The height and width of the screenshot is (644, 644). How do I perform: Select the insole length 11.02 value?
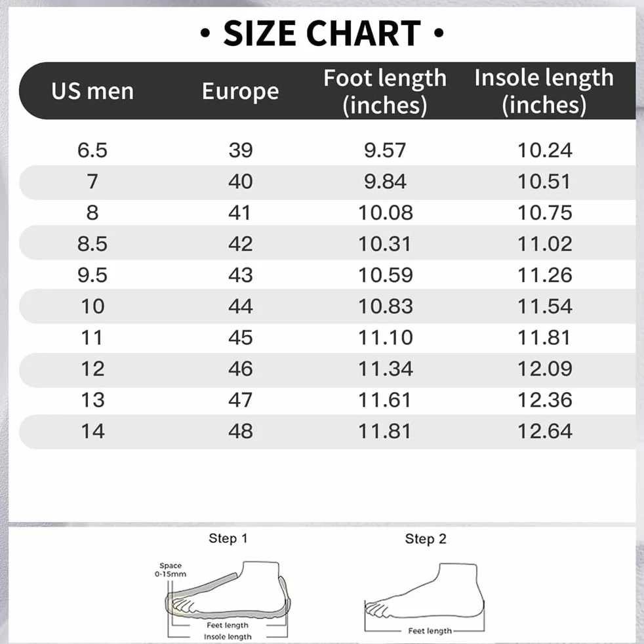tap(544, 244)
